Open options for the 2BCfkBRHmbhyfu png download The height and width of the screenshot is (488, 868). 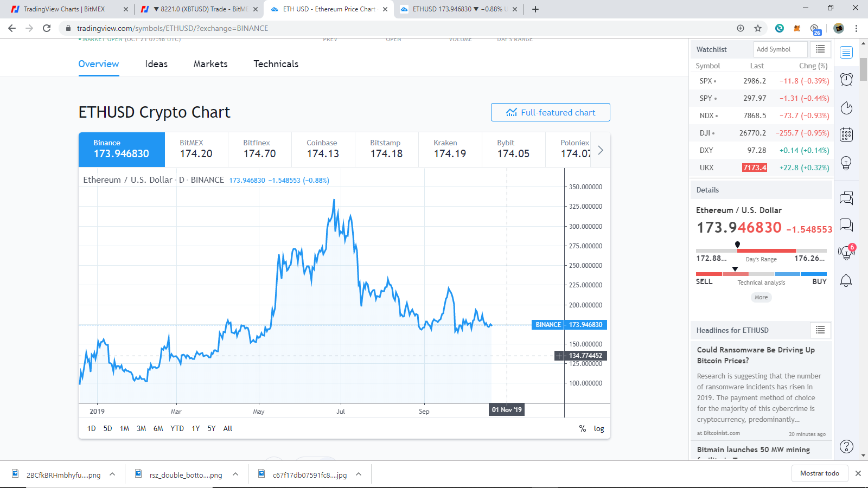[112, 474]
